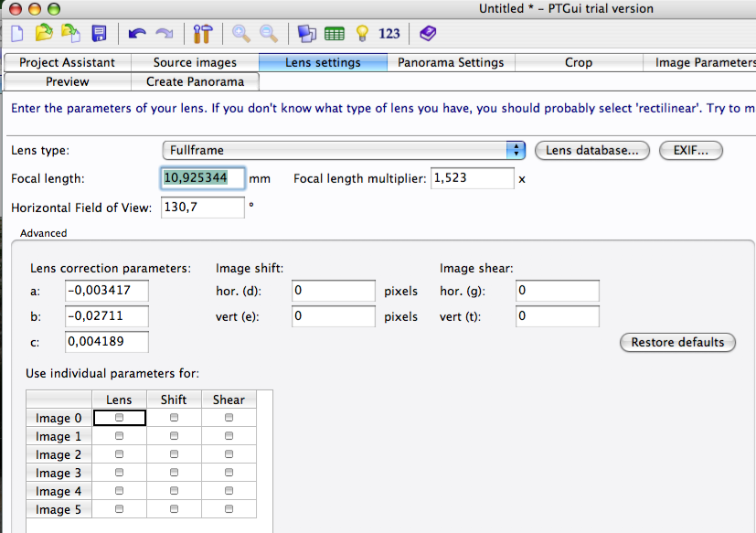Collapse the Advanced section
The width and height of the screenshot is (756, 533).
click(43, 233)
